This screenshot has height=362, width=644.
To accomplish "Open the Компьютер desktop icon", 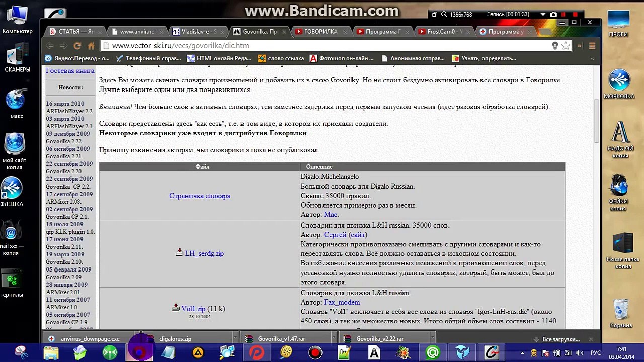I will [x=17, y=20].
